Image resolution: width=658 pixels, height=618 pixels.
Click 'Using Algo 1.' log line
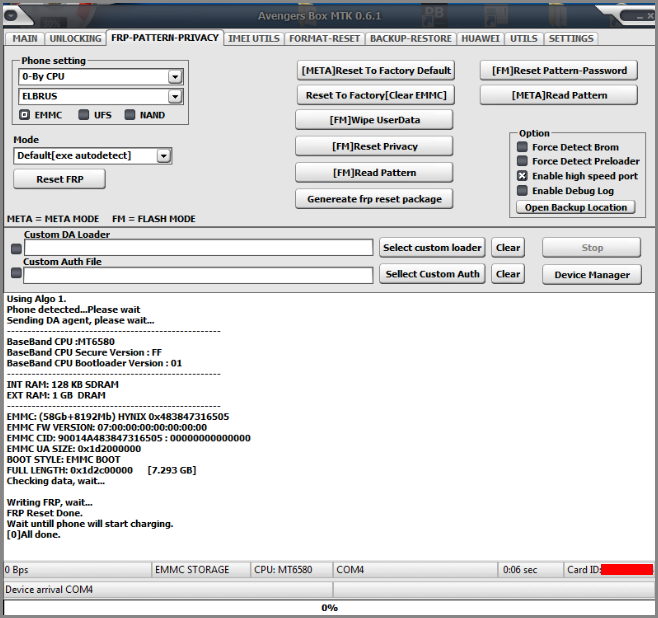[36, 299]
